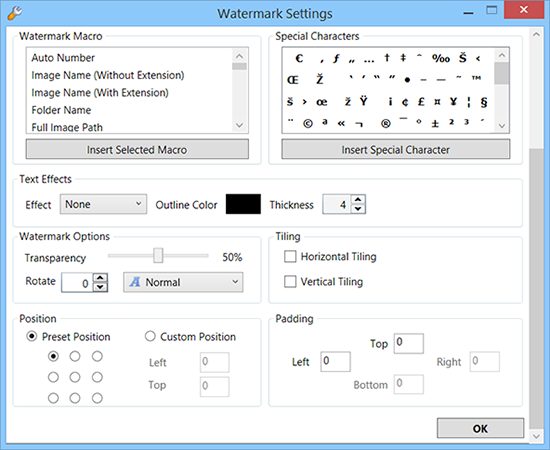Pick the section sign character
550x450 pixels.
484,102
